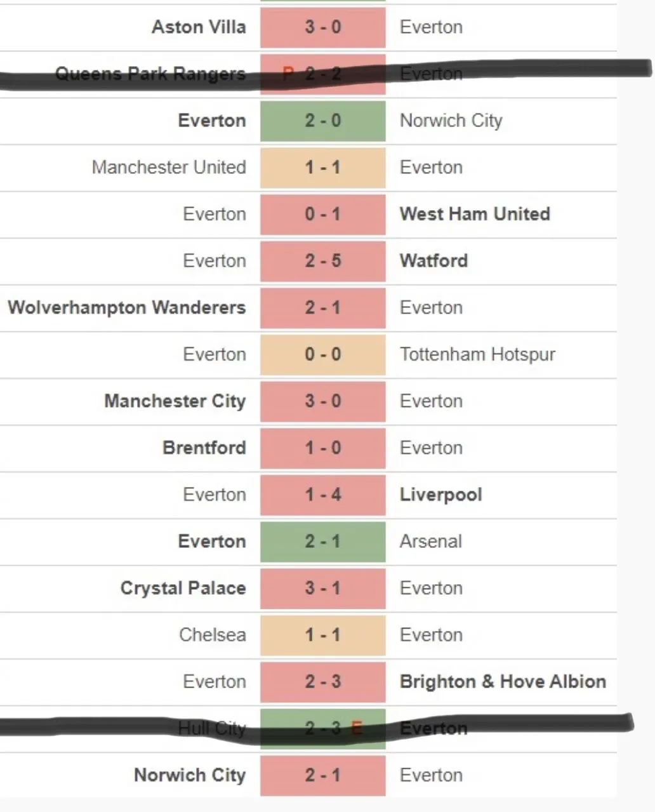Click the 0 - 0 Tottenham draw score

coord(322,354)
